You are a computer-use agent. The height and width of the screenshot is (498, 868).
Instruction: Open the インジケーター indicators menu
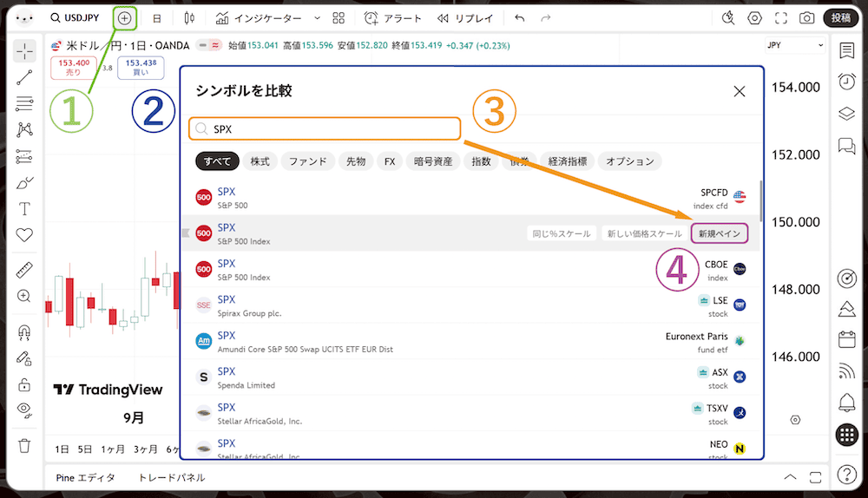259,18
